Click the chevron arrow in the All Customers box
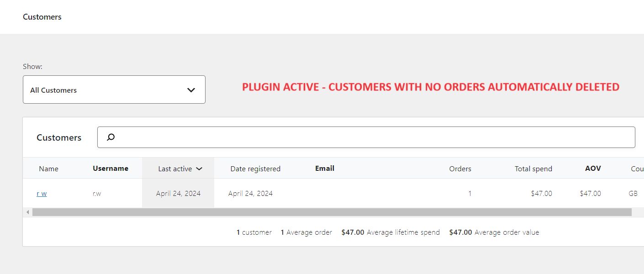Viewport: 644px width, 274px height. (x=191, y=90)
